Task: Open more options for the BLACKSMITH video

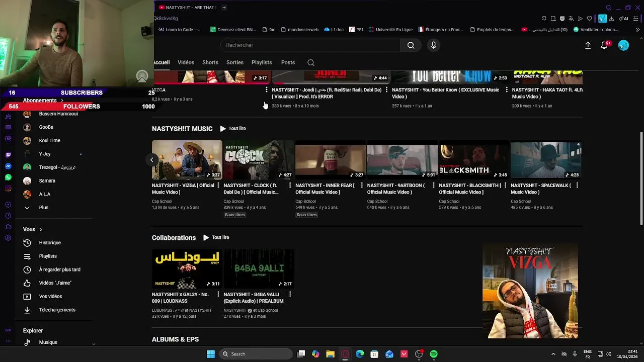Action: [505, 186]
